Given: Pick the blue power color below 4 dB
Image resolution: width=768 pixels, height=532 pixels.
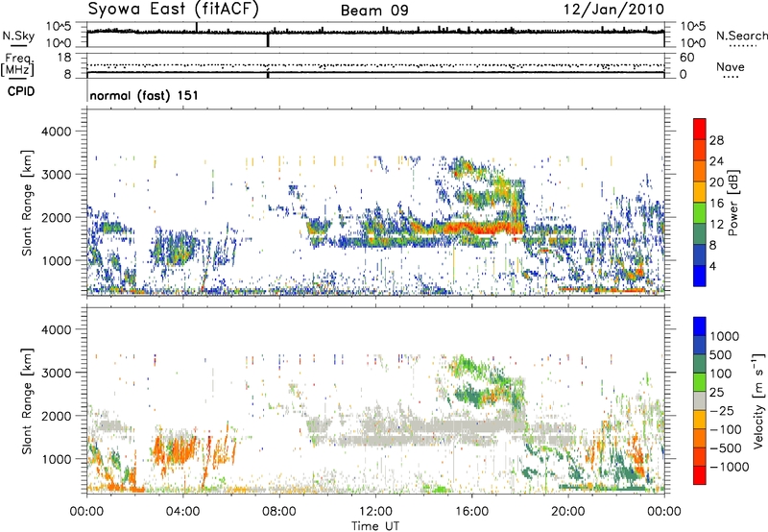Looking at the screenshot, I should [x=700, y=276].
